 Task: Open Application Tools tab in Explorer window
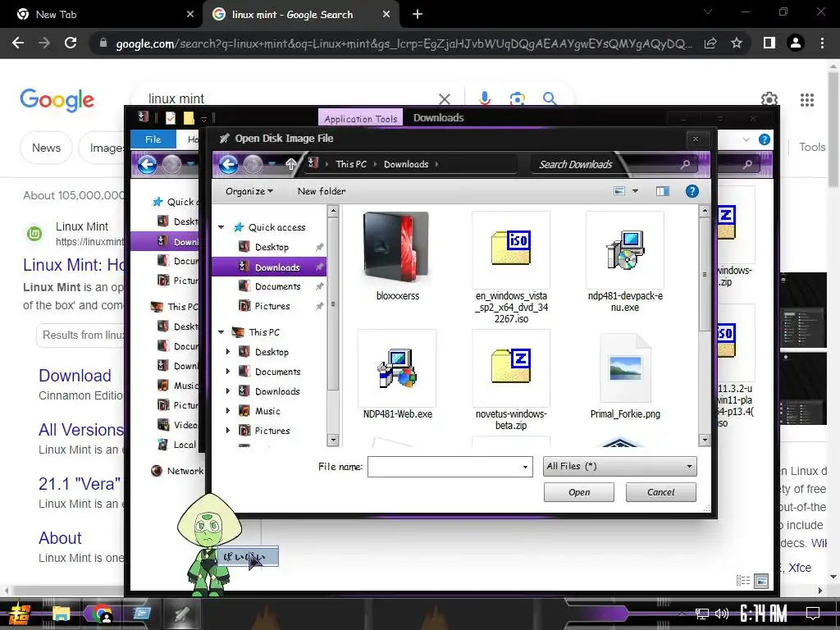360,119
